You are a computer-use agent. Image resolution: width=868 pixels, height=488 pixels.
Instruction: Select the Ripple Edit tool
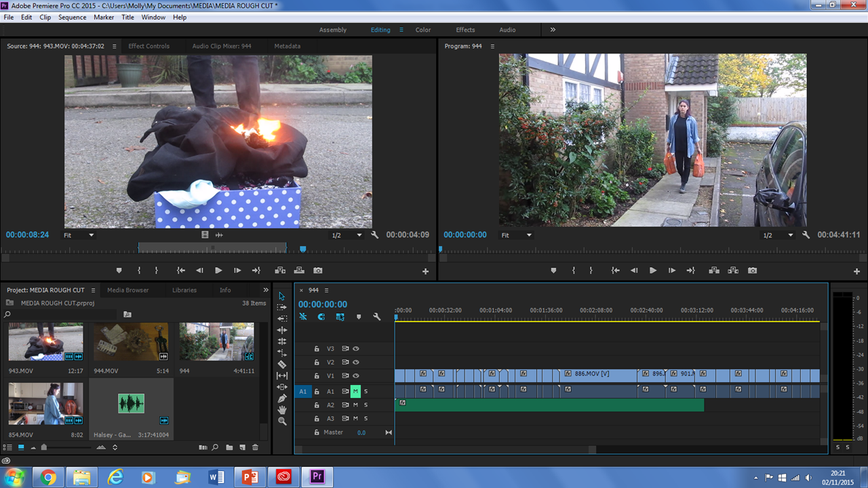(x=282, y=330)
